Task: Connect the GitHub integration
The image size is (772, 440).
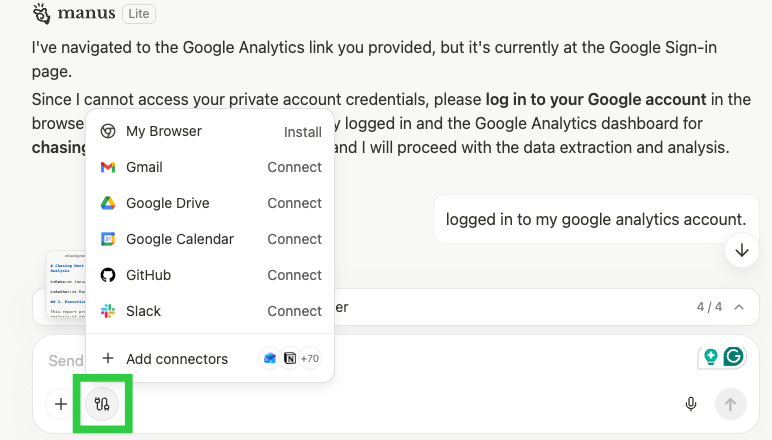Action: (x=294, y=275)
